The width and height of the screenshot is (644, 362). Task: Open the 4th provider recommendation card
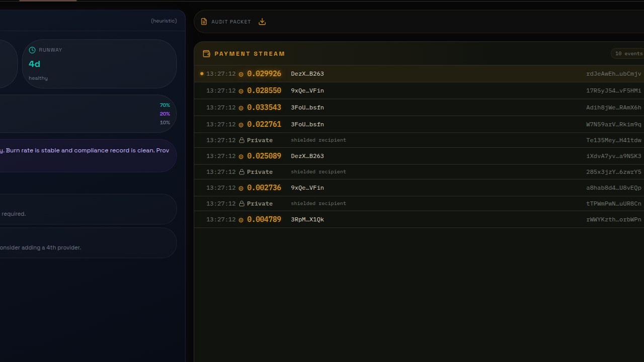coord(88,243)
